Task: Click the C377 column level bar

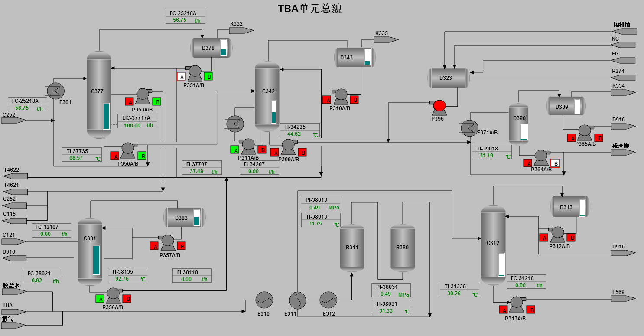Action: click(x=106, y=116)
